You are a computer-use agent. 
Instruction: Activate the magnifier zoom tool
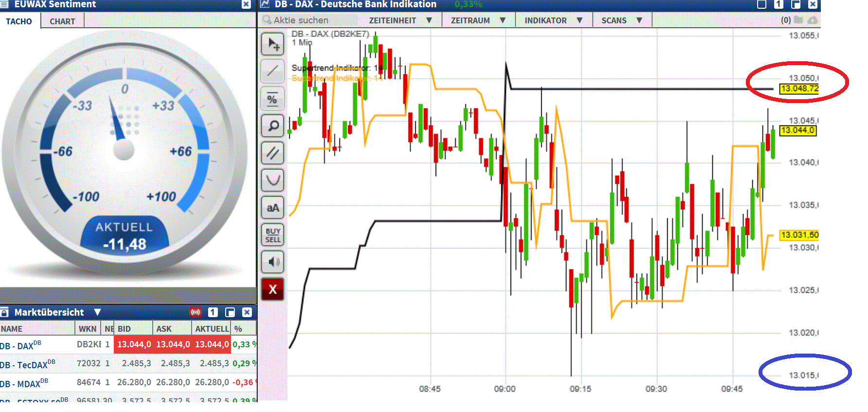pyautogui.click(x=273, y=126)
